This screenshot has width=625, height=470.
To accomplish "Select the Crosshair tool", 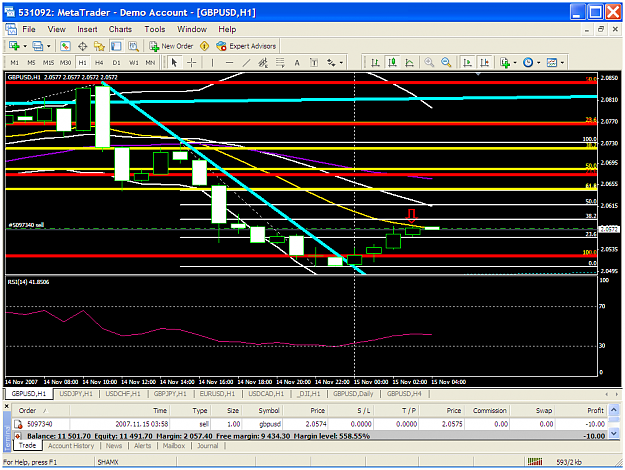I will click(192, 63).
